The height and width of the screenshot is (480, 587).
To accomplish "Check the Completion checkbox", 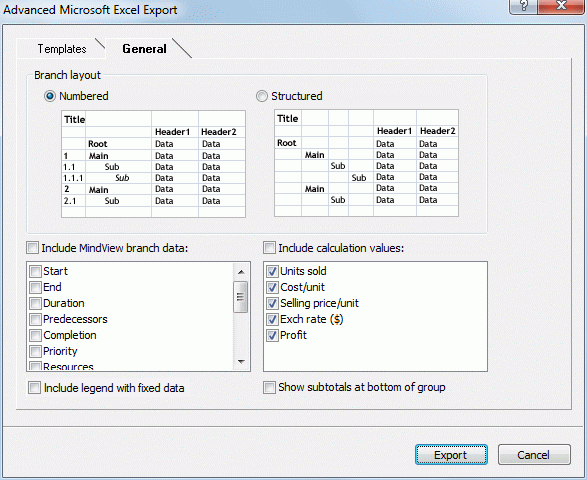I will (x=36, y=335).
